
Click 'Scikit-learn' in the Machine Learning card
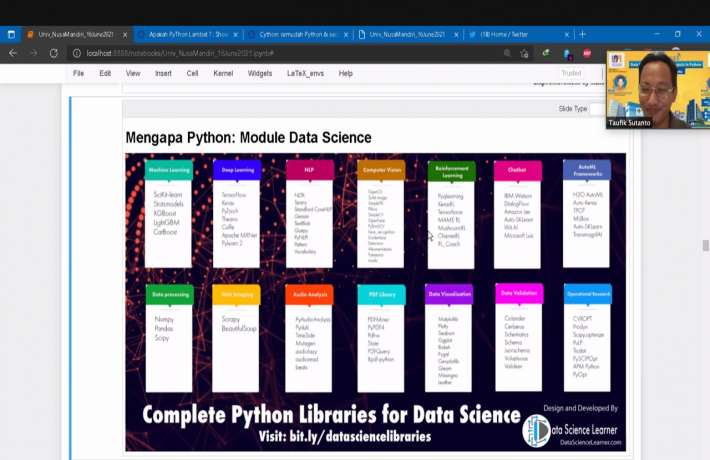[x=168, y=195]
